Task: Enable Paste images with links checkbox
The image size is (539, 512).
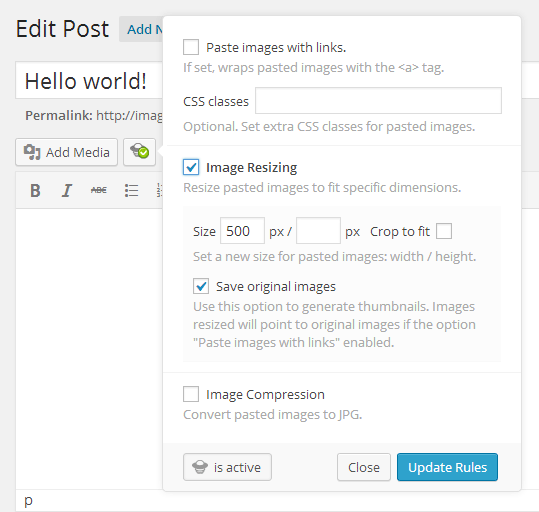Action: pos(191,47)
